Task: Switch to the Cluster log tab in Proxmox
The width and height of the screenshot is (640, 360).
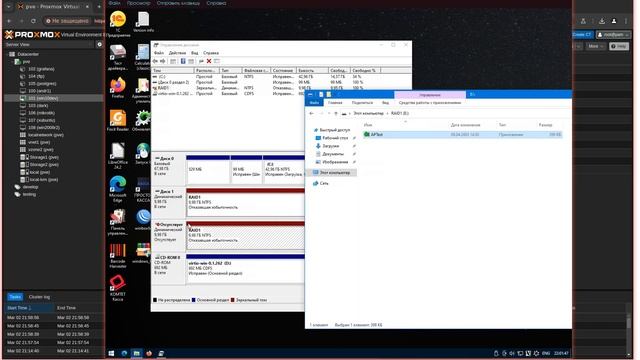Action: point(39,297)
